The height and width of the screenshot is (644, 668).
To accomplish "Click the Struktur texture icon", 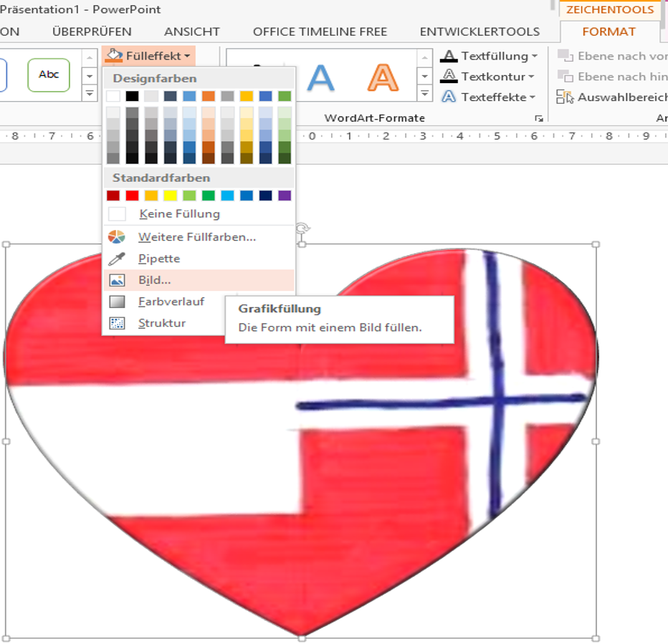I will point(116,324).
